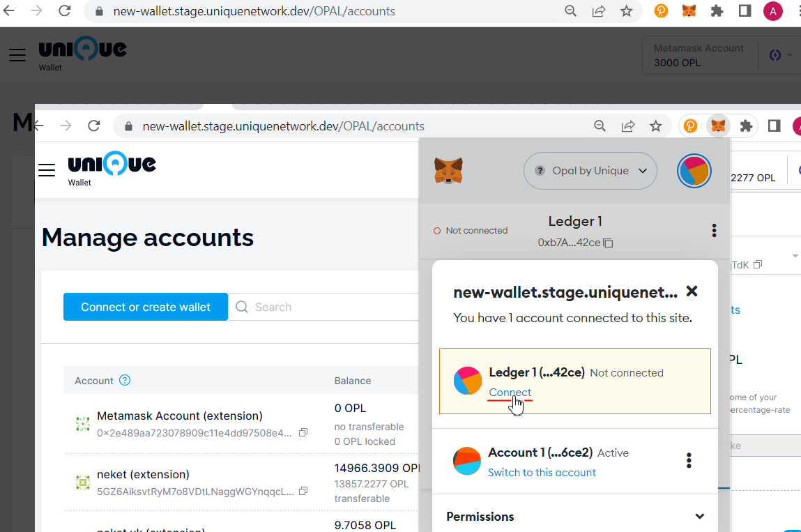This screenshot has width=801, height=532.
Task: Open Account 1 (...6ce2) options menu
Action: 689,460
